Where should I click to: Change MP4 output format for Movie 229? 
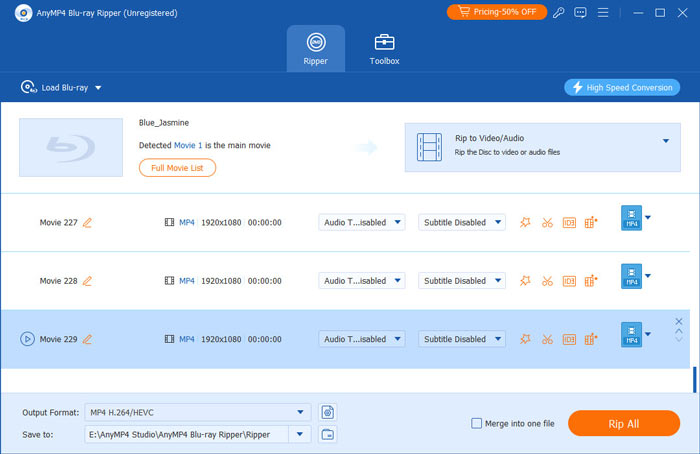pos(636,335)
